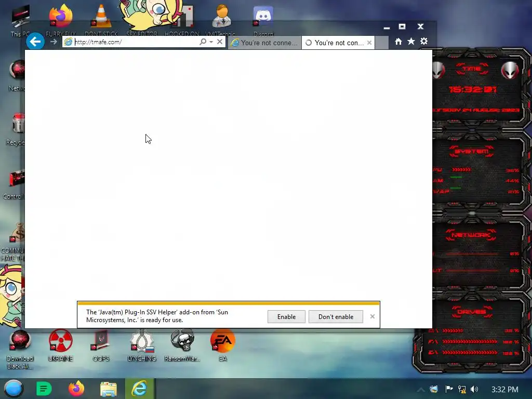Viewport: 532px width, 399px height.
Task: Click the forward navigation arrow
Action: [x=54, y=42]
